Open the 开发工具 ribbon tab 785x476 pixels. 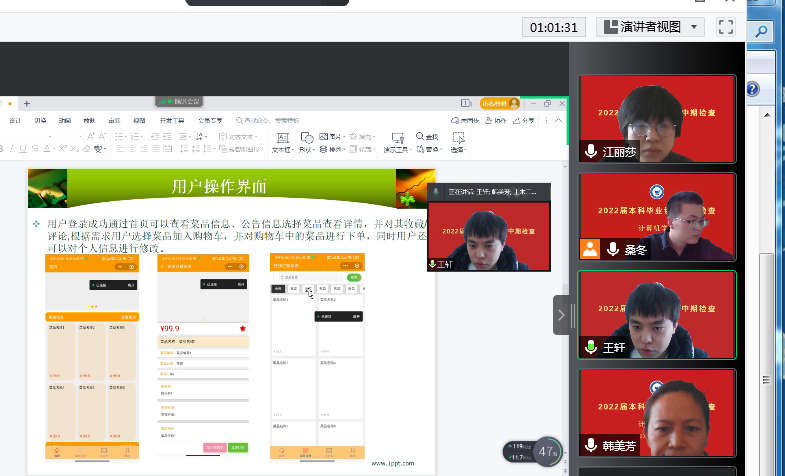click(x=172, y=120)
